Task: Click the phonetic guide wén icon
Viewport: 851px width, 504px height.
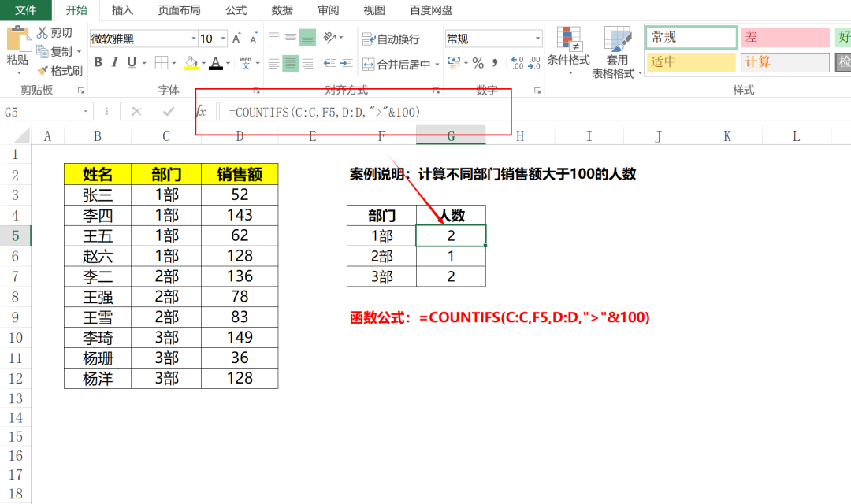Action: (x=245, y=63)
